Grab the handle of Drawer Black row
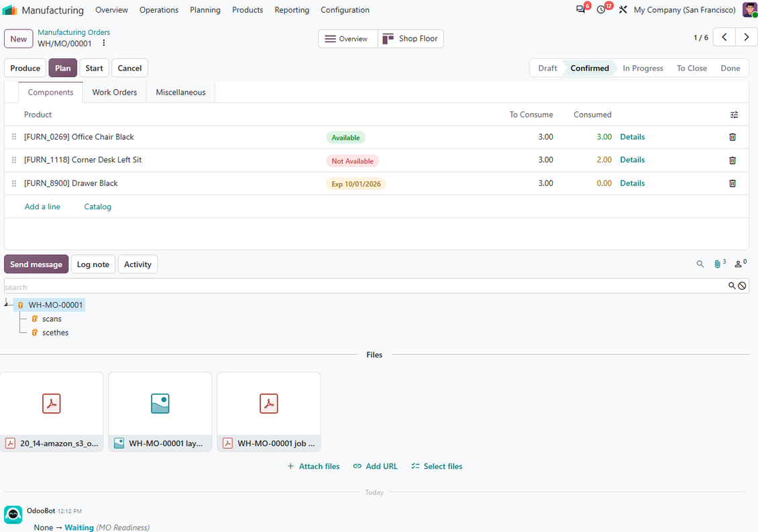The image size is (758, 532). pos(14,183)
